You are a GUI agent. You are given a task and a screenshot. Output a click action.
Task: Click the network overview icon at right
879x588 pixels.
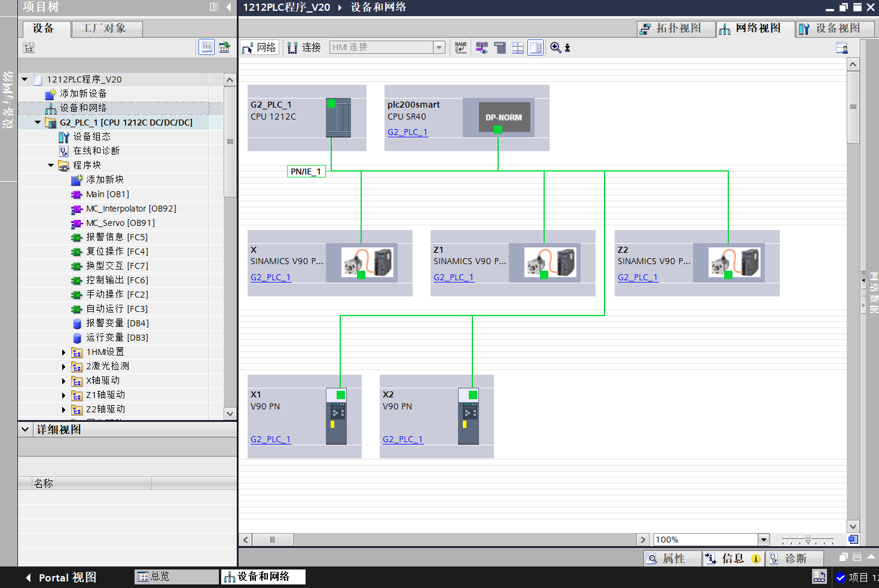pos(842,48)
